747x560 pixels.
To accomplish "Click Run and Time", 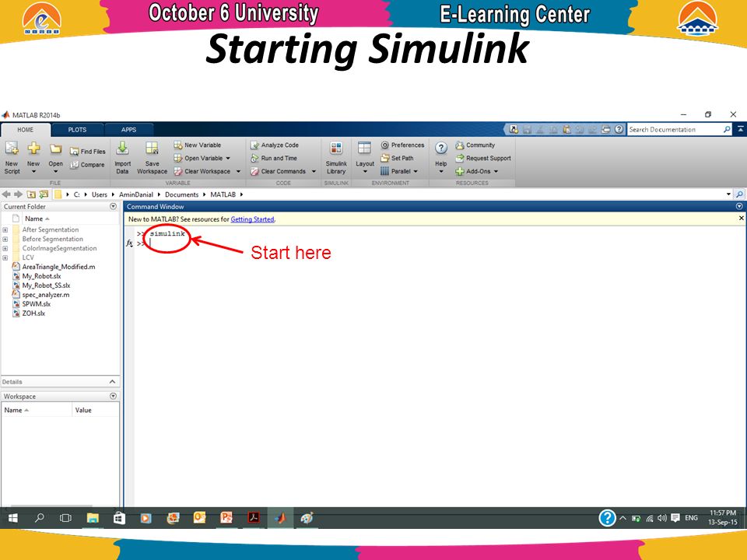I will pos(274,158).
